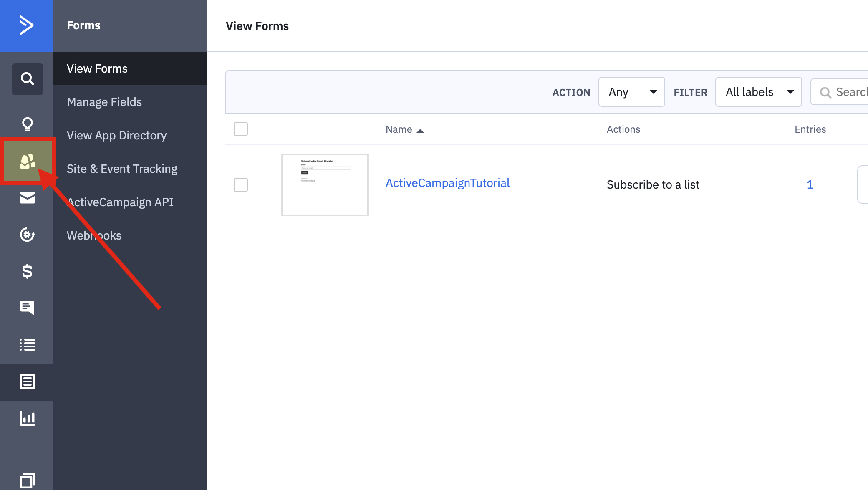Click the ActiveCampaignTutorial form thumbnail
The width and height of the screenshot is (868, 490).
[x=325, y=185]
